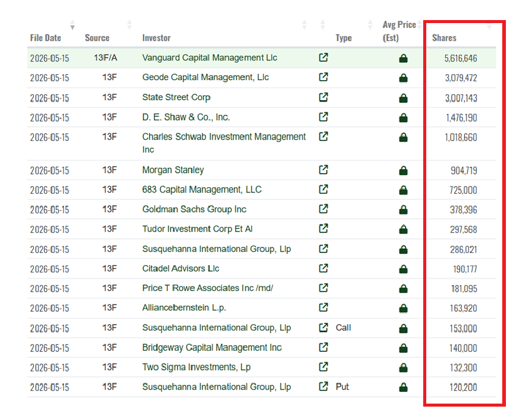The width and height of the screenshot is (529, 420).
Task: Click the lock icon in Charles Schwab row
Action: point(403,137)
